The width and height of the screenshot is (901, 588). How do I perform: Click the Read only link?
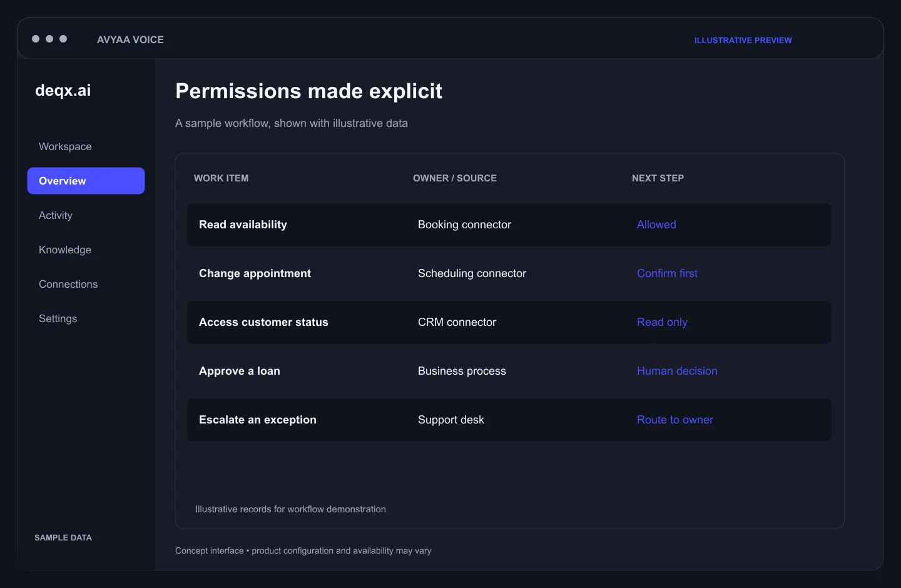(662, 322)
